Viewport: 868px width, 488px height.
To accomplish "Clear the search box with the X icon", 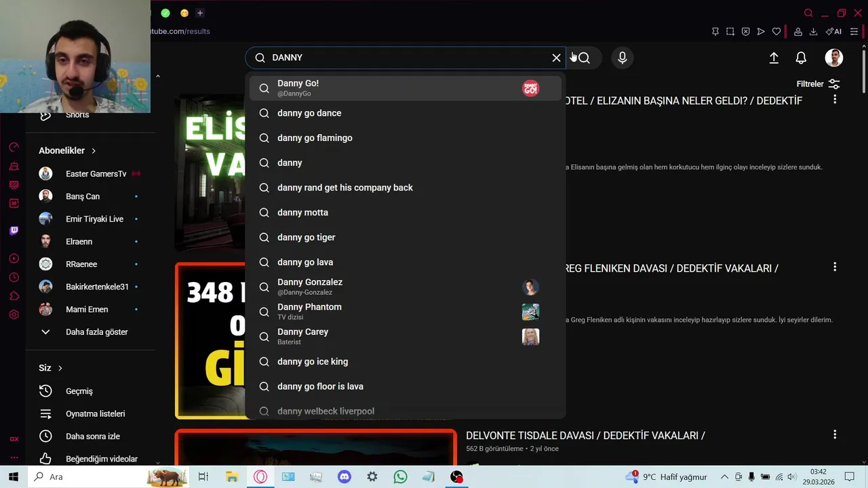I will tap(557, 58).
